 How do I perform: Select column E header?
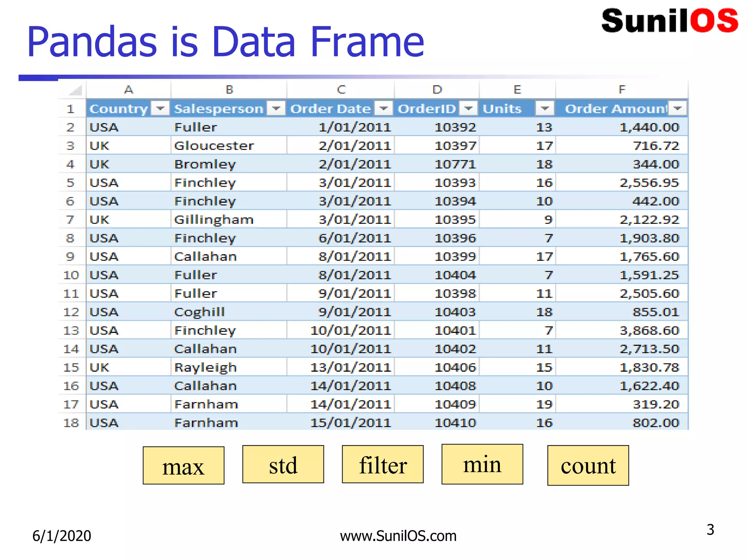(517, 90)
